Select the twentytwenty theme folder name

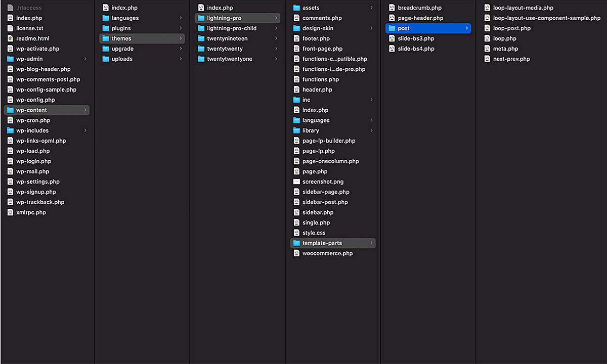pos(225,49)
